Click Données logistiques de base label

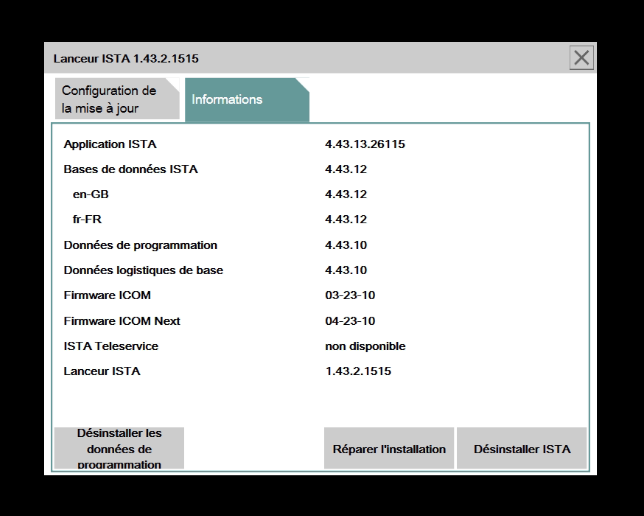tap(143, 270)
